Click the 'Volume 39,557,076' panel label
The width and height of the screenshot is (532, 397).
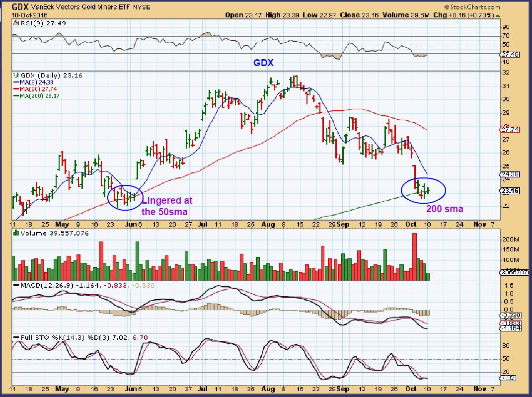click(55, 234)
